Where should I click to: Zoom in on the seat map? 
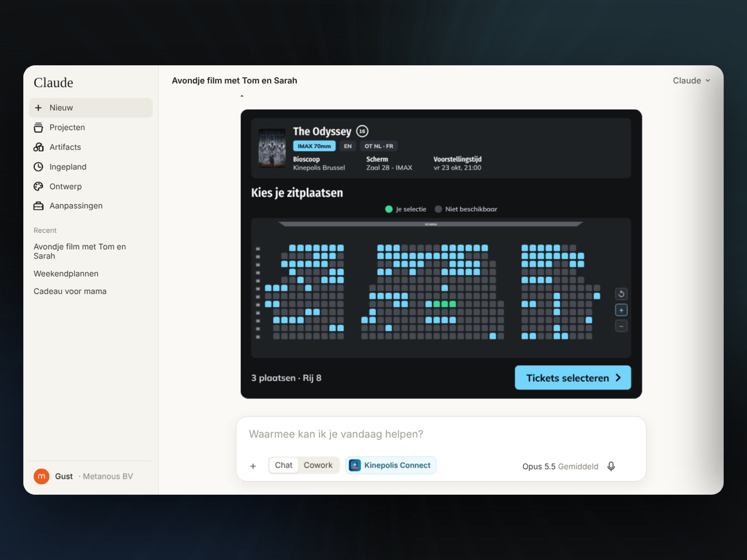tap(622, 310)
